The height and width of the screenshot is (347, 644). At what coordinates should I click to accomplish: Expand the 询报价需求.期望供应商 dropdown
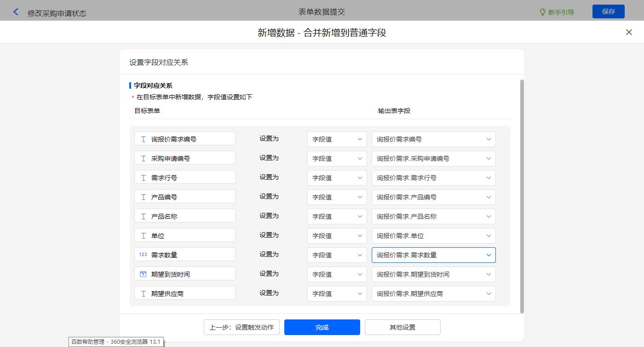pyautogui.click(x=433, y=293)
